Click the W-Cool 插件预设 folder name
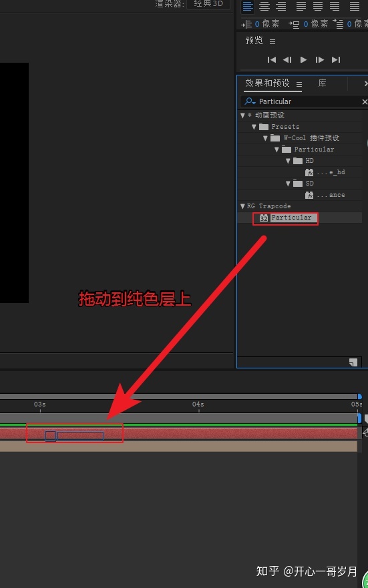The width and height of the screenshot is (368, 588). point(311,138)
